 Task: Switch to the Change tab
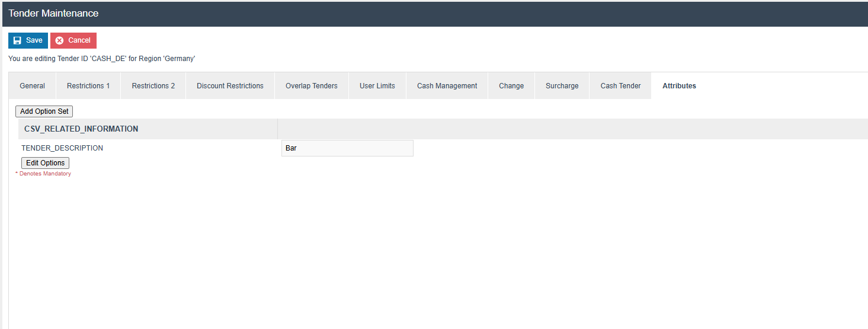point(511,86)
